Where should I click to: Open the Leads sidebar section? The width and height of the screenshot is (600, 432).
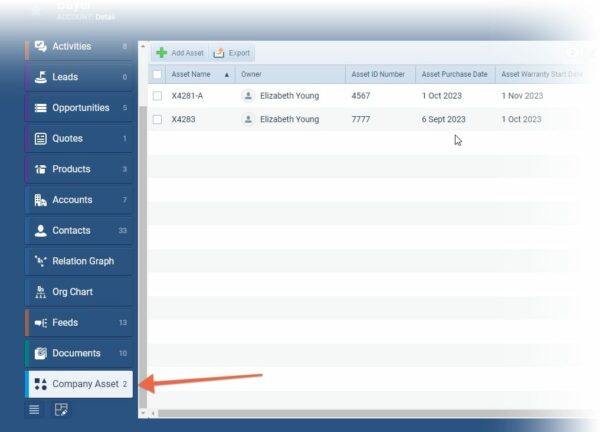tap(79, 77)
